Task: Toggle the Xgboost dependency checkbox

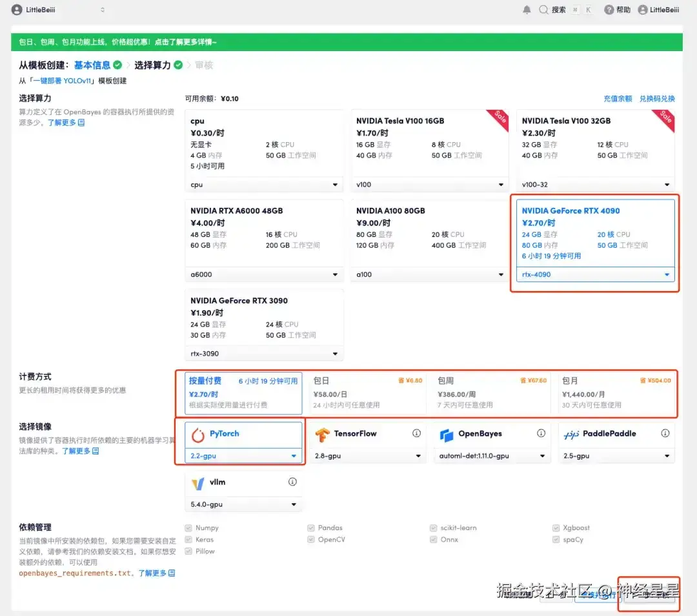Action: pyautogui.click(x=556, y=528)
